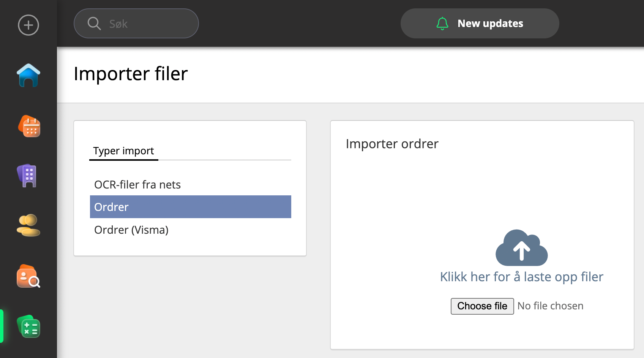
Task: Select Ordrer (Visma) import type
Action: point(131,230)
